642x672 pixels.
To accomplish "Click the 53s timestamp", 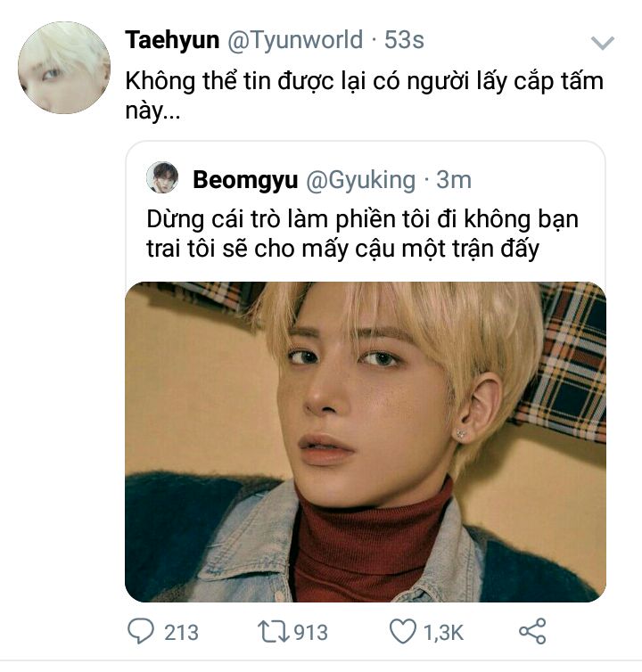I will click(x=404, y=40).
